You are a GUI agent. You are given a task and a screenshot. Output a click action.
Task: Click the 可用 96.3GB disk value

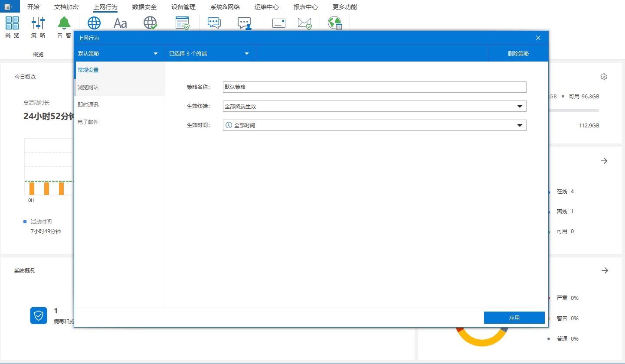point(584,96)
